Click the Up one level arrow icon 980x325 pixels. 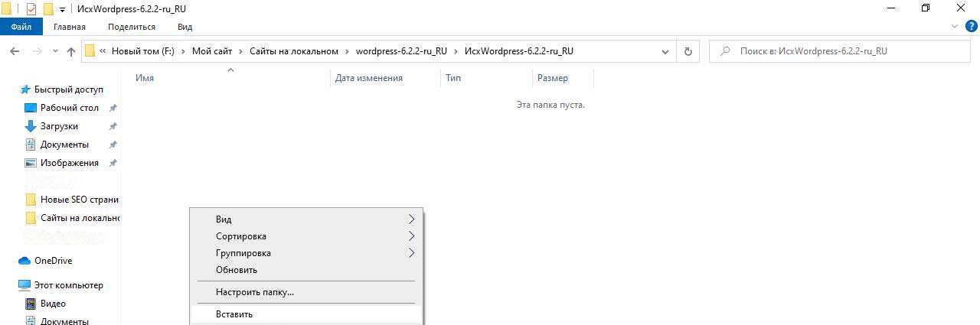click(x=71, y=51)
